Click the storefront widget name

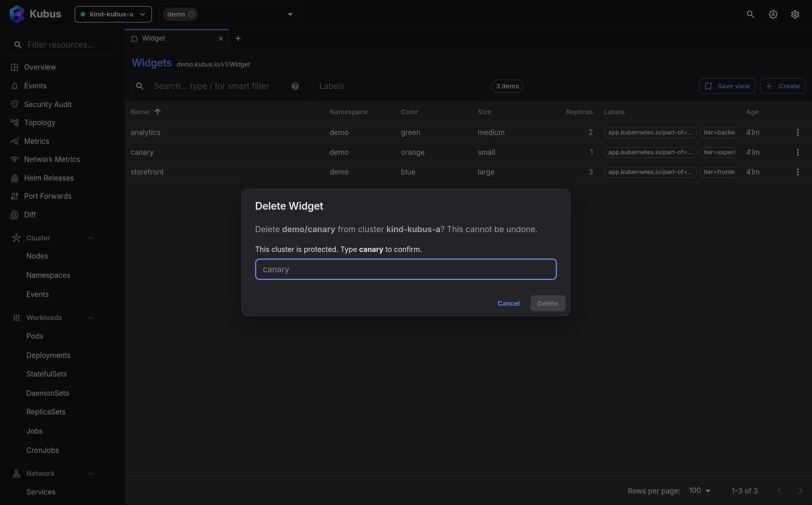(x=147, y=172)
